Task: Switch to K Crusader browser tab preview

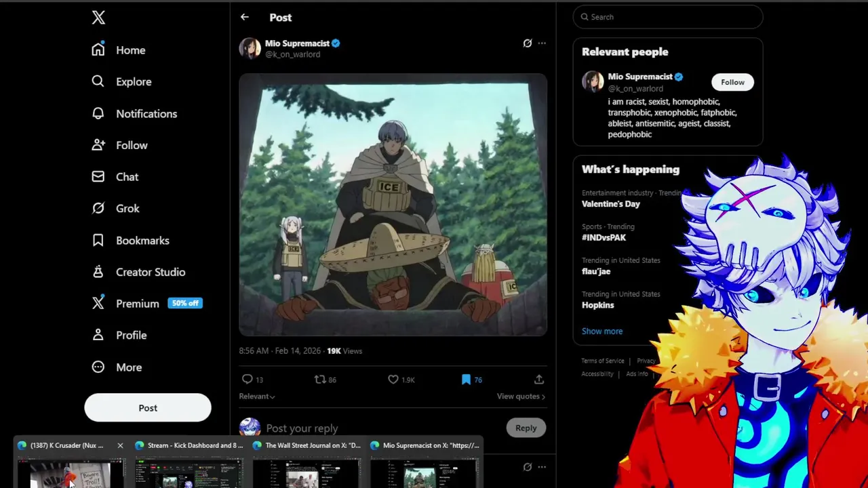Action: tap(70, 464)
